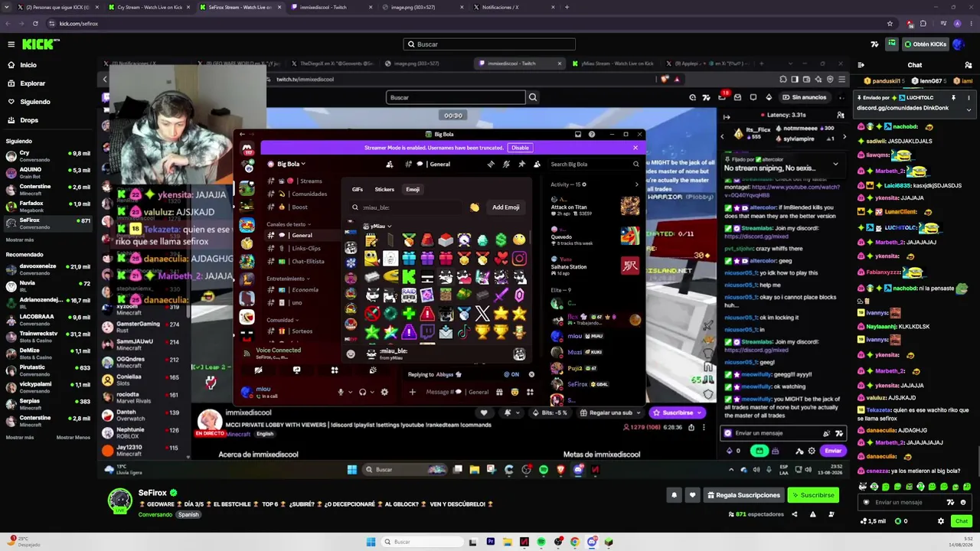The height and width of the screenshot is (551, 980).
Task: Expand the Discord Activity panel arrow
Action: coord(636,184)
